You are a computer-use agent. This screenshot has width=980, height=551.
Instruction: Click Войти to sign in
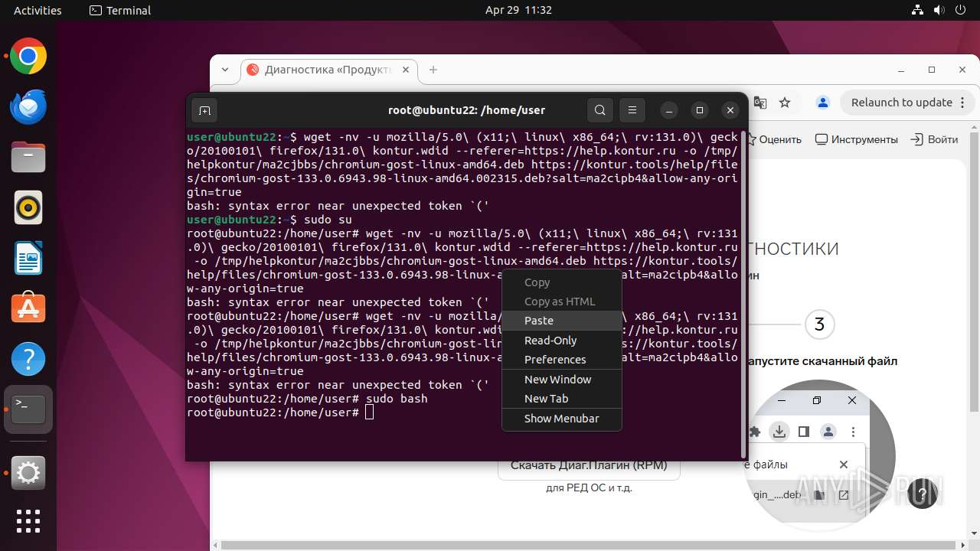(x=934, y=139)
